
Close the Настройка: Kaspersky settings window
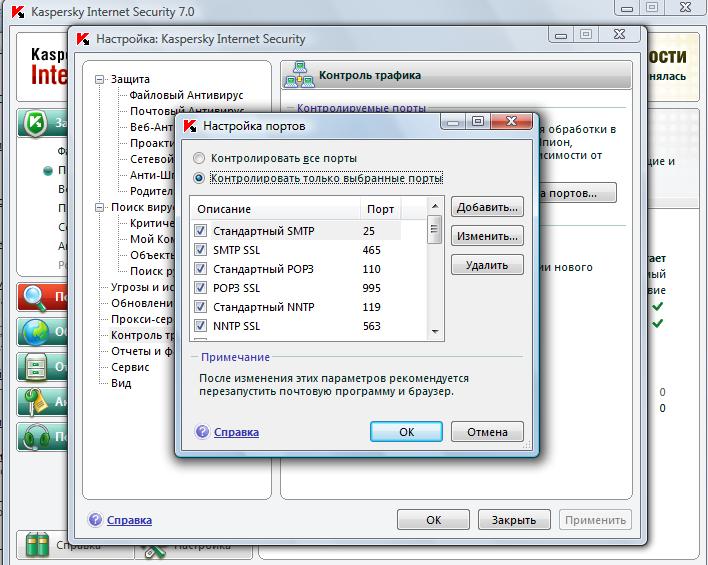pos(620,34)
